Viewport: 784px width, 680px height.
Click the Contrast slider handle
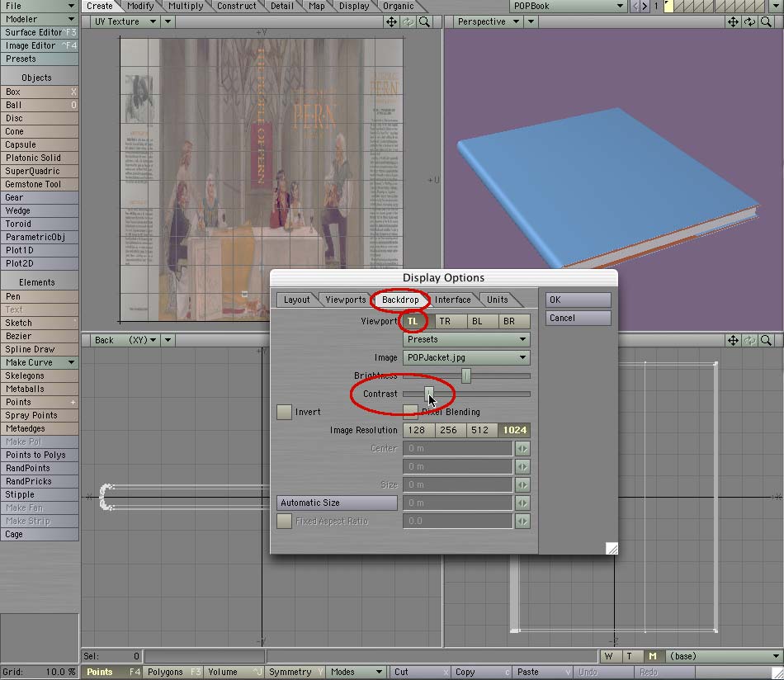tap(428, 394)
